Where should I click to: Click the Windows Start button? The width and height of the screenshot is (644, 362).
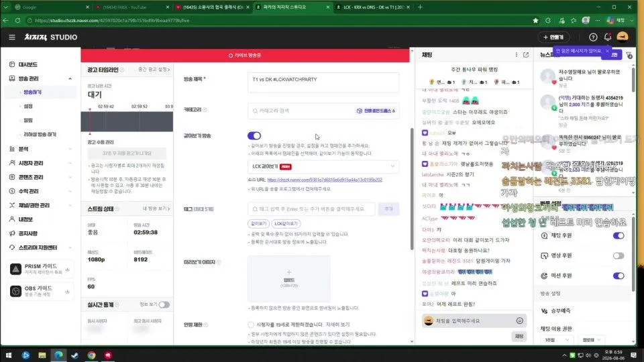click(8, 355)
